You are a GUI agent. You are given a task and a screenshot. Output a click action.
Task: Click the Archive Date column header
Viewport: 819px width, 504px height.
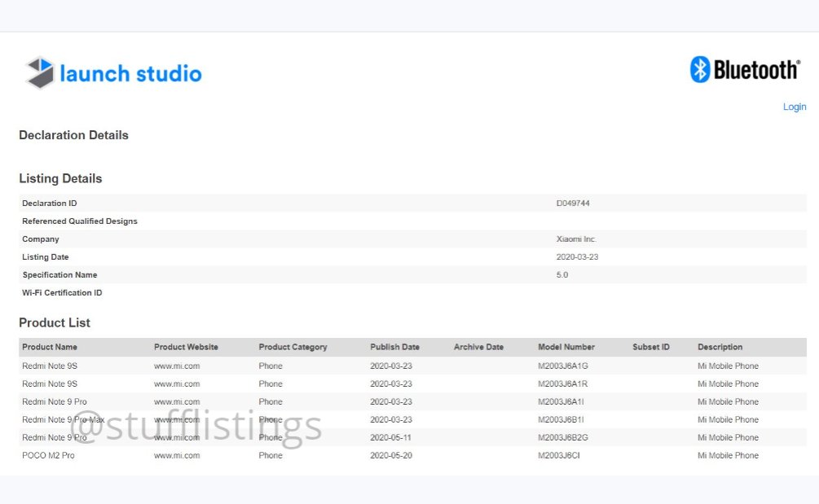tap(478, 347)
